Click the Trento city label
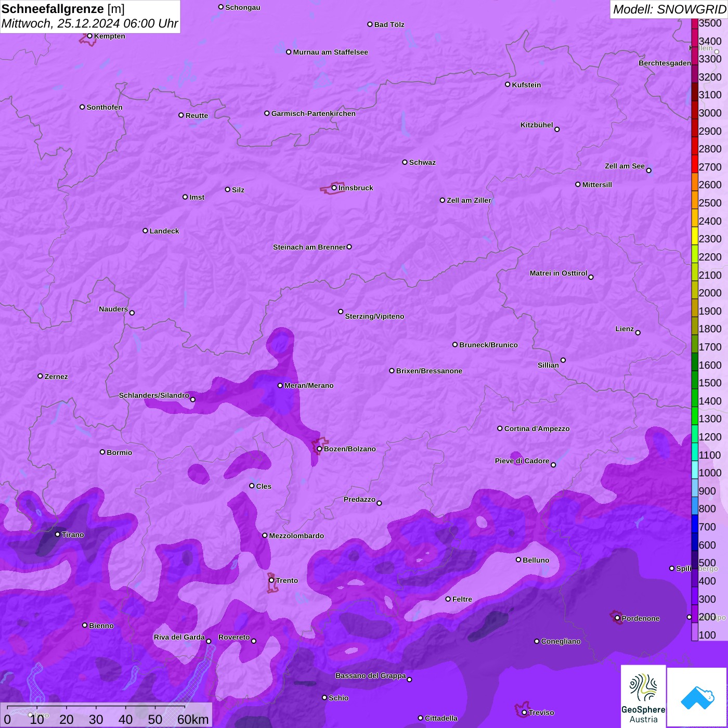The width and height of the screenshot is (728, 728). point(287,580)
